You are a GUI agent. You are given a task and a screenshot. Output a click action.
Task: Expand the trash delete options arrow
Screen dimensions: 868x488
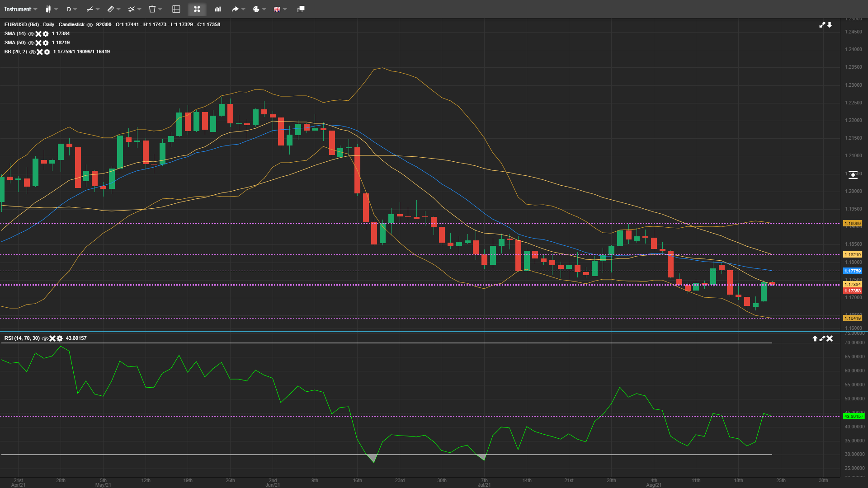(160, 9)
